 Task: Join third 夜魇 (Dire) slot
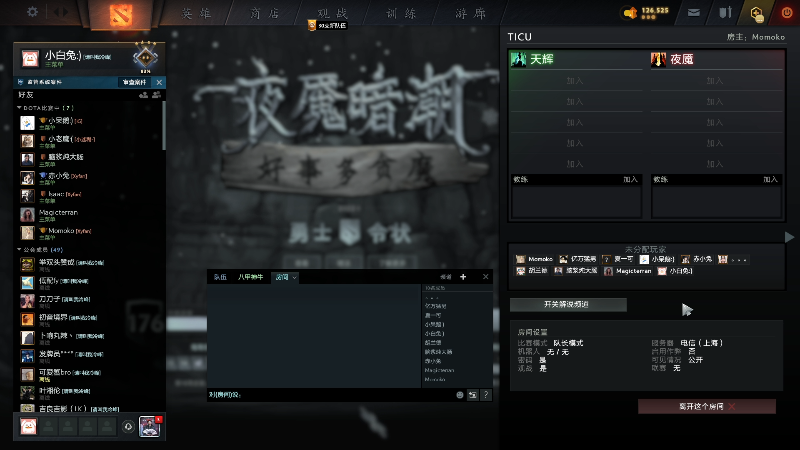(x=715, y=122)
